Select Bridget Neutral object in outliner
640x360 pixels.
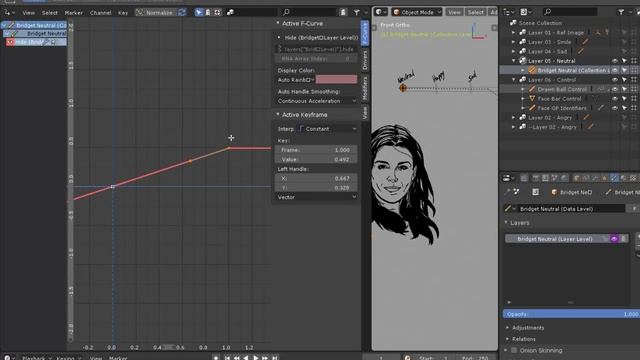(x=573, y=70)
